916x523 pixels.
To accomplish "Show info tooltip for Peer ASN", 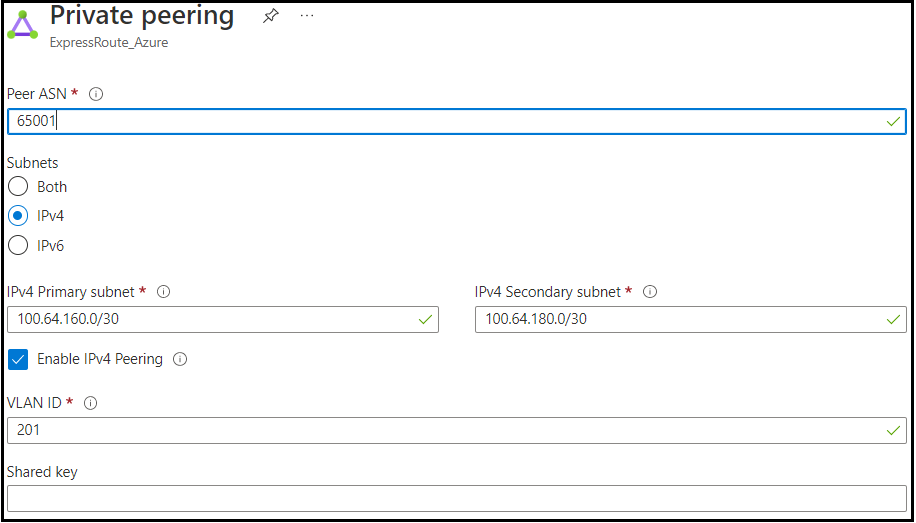I will click(x=96, y=94).
